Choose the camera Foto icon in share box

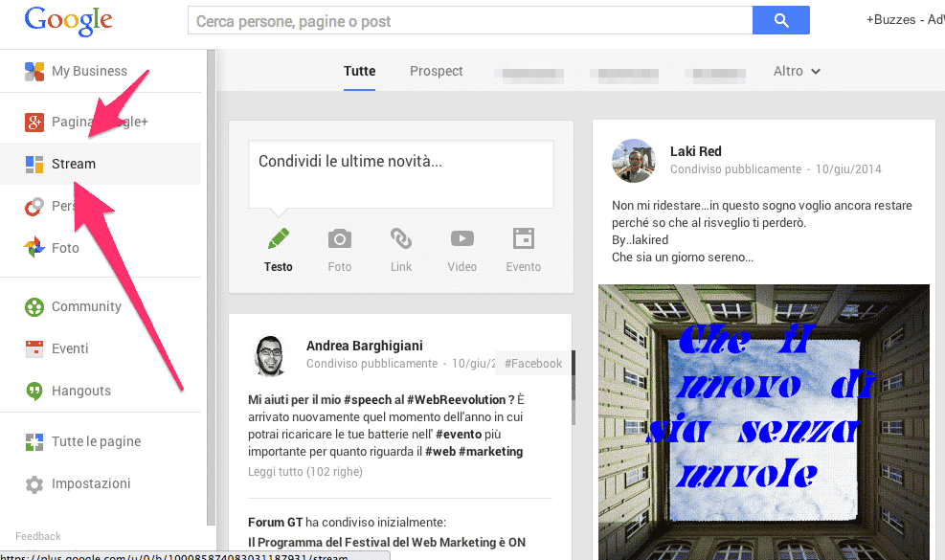tap(340, 238)
